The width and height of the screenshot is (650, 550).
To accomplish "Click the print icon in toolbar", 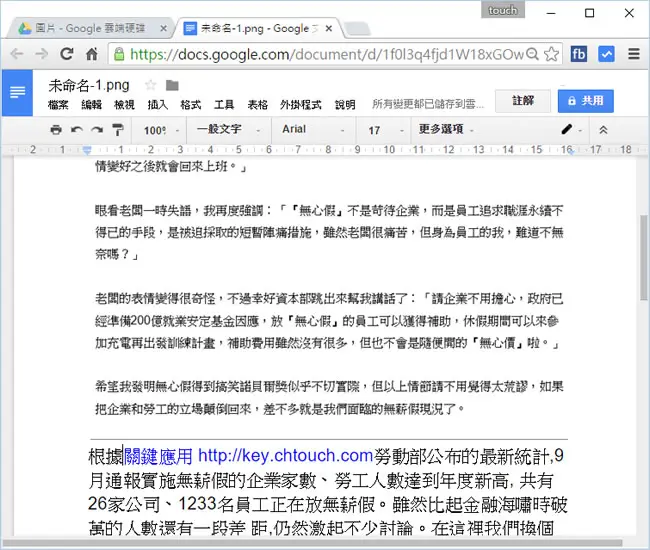I will 56,130.
